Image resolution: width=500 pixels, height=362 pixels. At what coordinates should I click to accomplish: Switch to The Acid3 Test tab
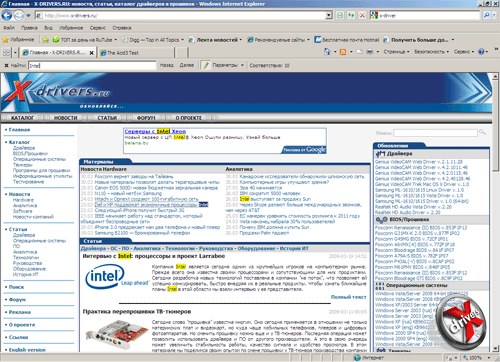(x=136, y=53)
